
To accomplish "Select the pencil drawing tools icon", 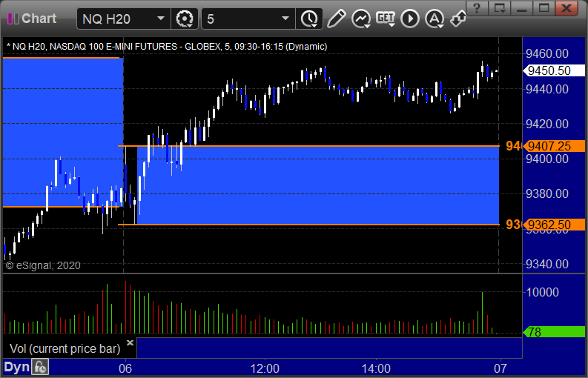I will pos(336,19).
